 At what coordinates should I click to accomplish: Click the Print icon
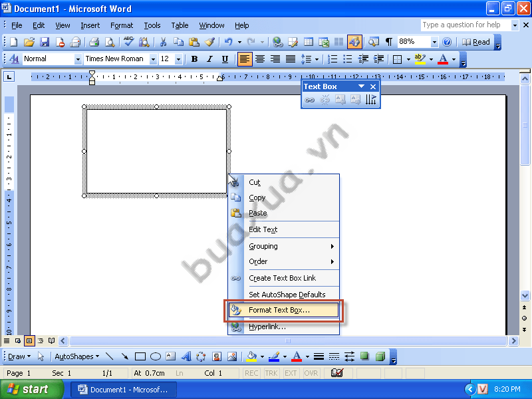click(x=94, y=42)
